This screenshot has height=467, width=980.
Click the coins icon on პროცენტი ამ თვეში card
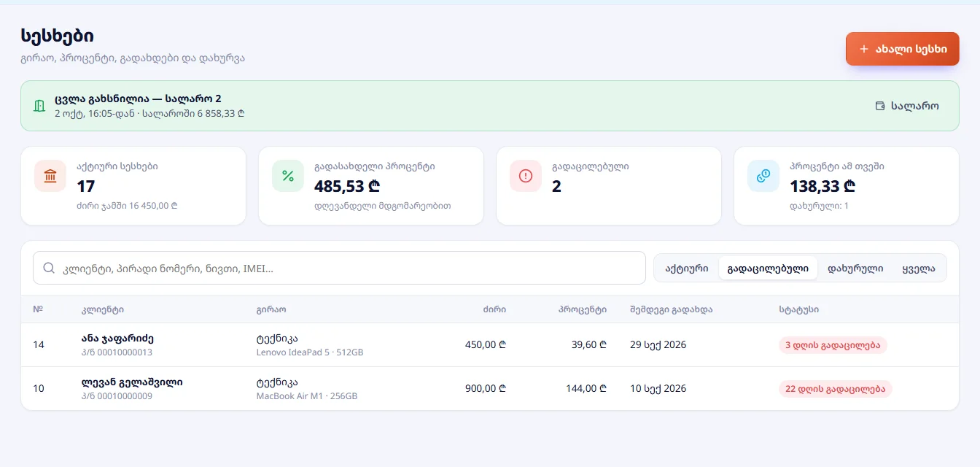[763, 176]
